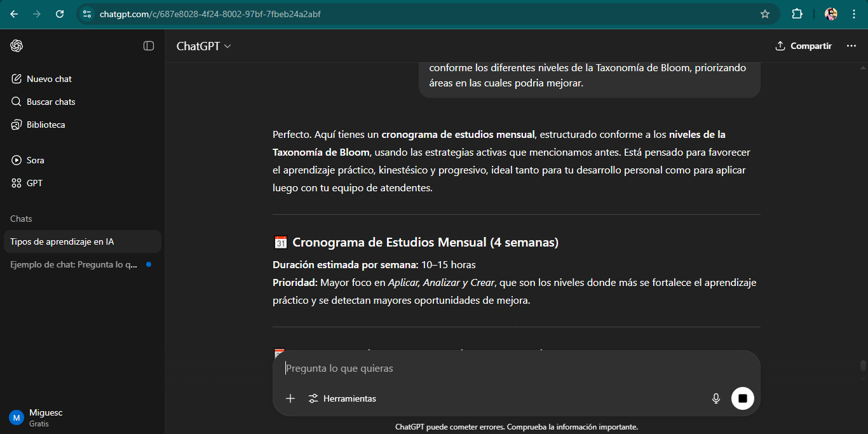Click the 'Cronograma de Estudios Mensual' heading
Viewport: 868px width, 434px height.
[425, 242]
